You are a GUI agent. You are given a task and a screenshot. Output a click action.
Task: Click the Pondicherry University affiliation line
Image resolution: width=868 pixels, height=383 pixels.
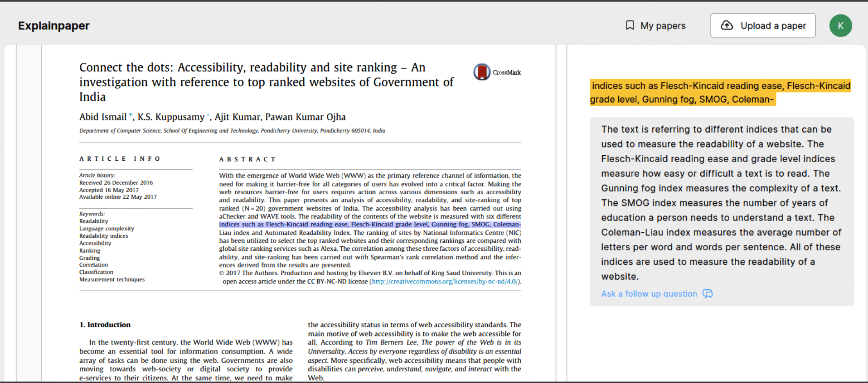click(232, 131)
